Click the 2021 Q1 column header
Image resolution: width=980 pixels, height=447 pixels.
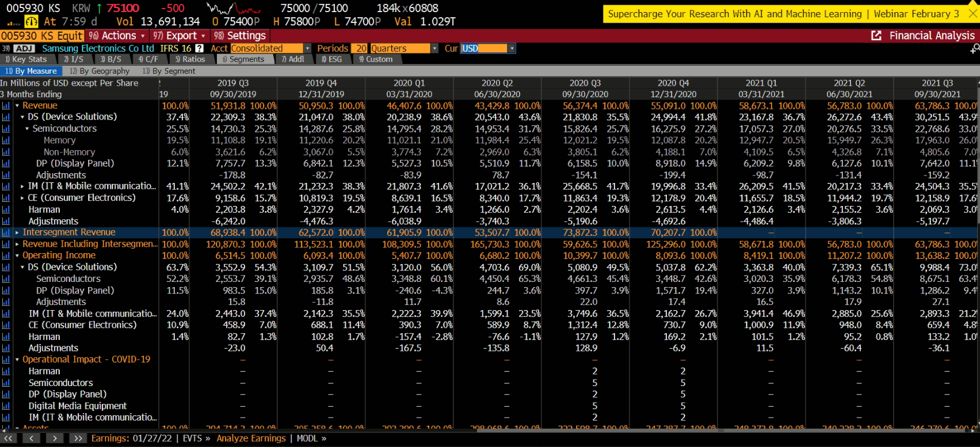pos(761,83)
